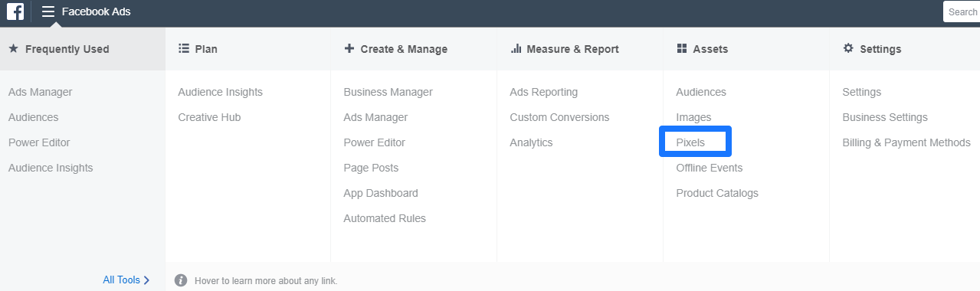Select Business Manager in Create & Manage
This screenshot has height=291, width=980.
(x=388, y=92)
